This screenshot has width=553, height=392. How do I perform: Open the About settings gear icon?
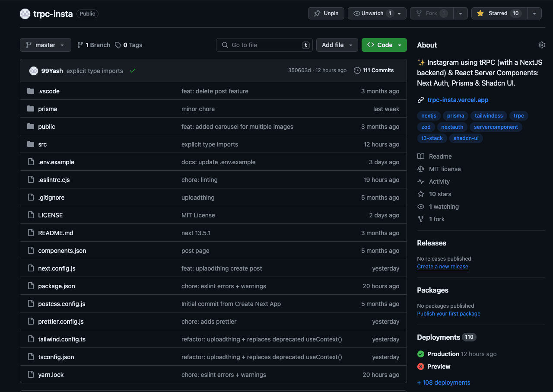pos(542,45)
